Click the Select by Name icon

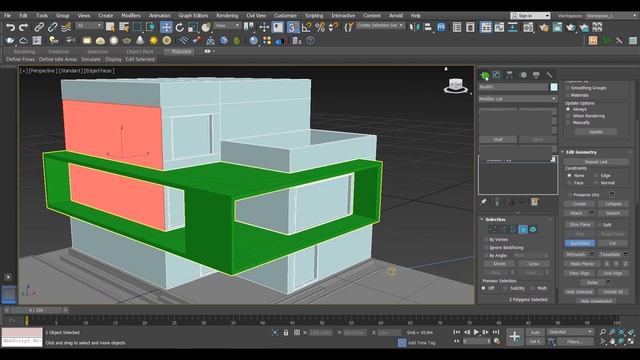point(124,27)
